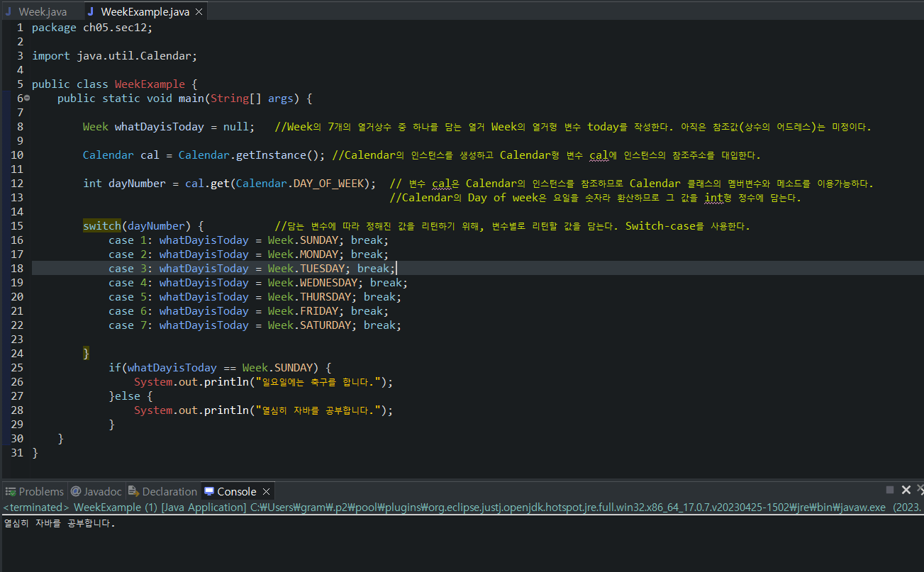Close the Console view tab
Screen dimensions: 924x572
coord(266,491)
